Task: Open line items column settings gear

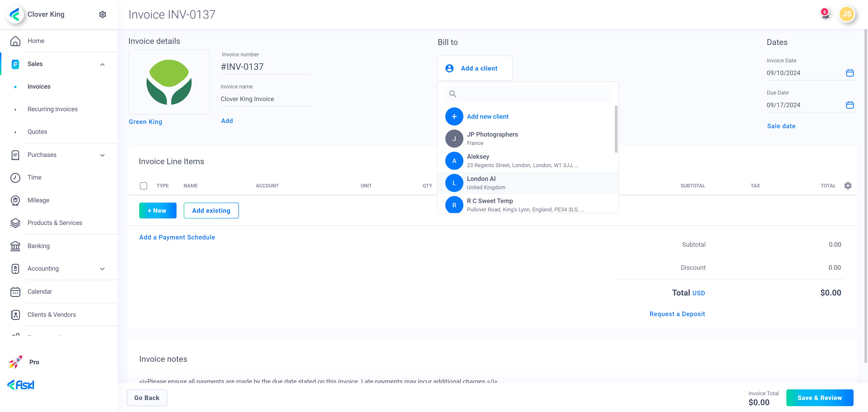Action: [848, 185]
